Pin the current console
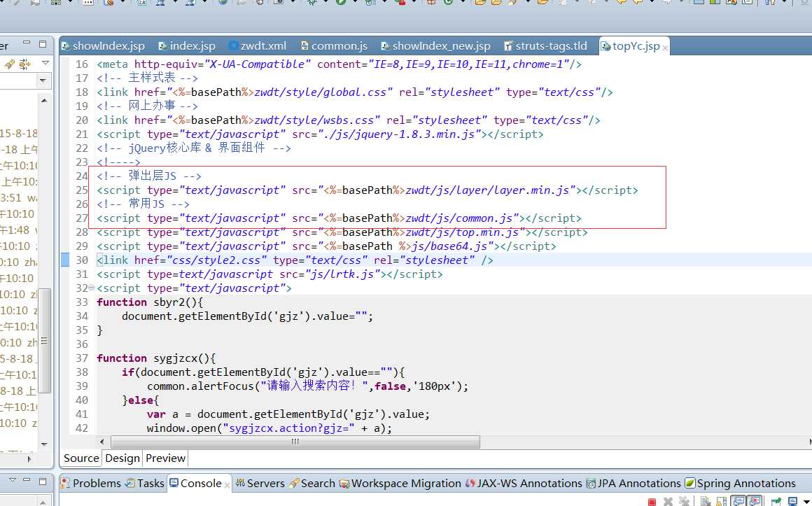The height and width of the screenshot is (506, 812). [x=776, y=502]
